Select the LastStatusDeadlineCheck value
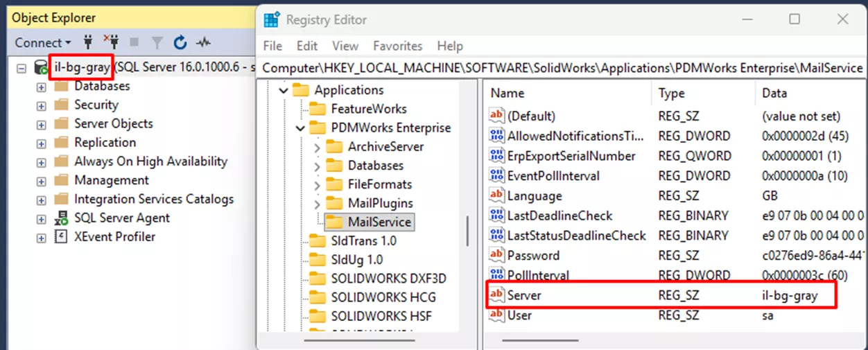 577,236
